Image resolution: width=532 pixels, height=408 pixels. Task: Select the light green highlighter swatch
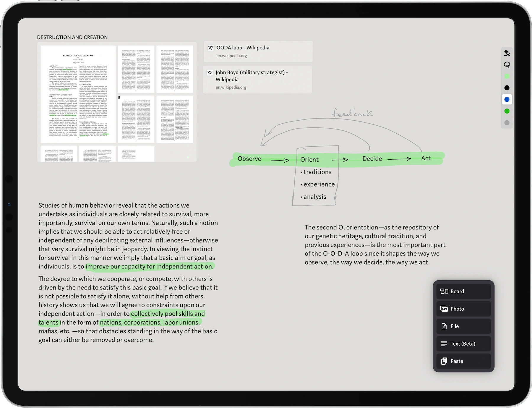(x=507, y=76)
